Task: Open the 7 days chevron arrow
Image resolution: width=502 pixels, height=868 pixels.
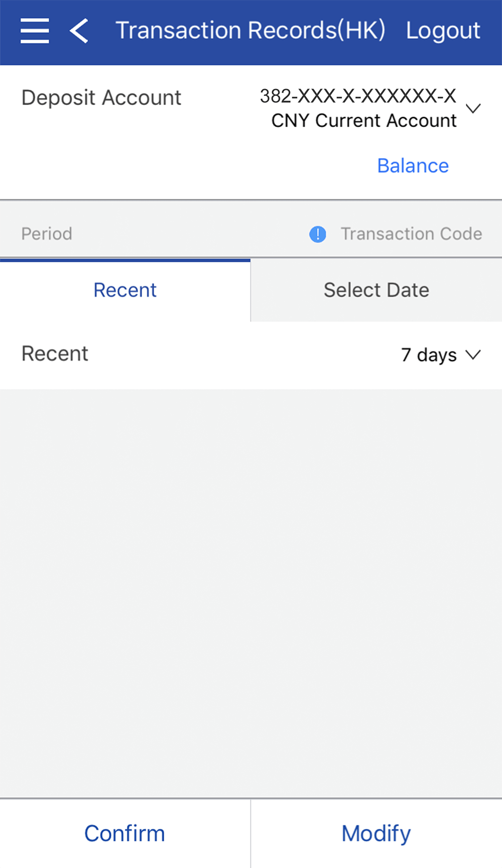Action: click(473, 355)
